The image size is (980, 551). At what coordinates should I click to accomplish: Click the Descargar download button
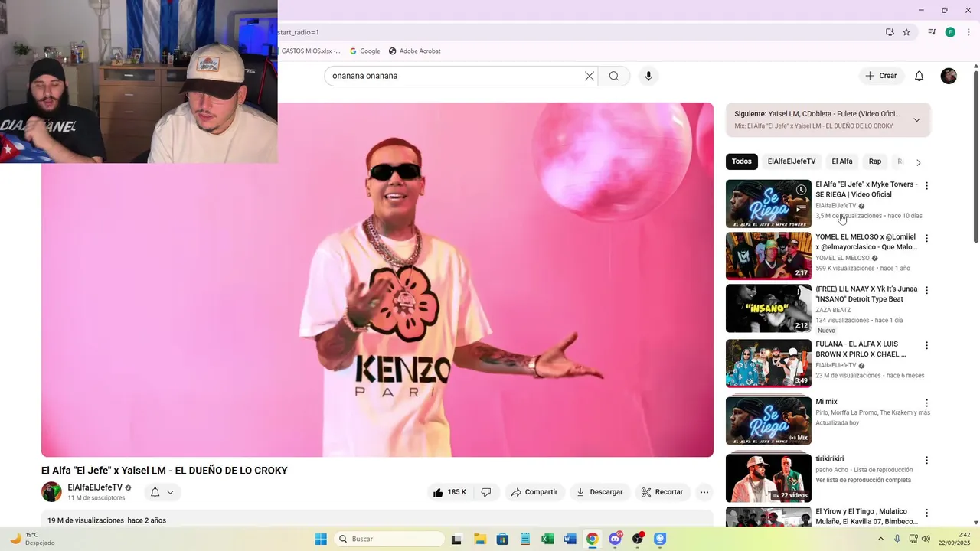(599, 492)
